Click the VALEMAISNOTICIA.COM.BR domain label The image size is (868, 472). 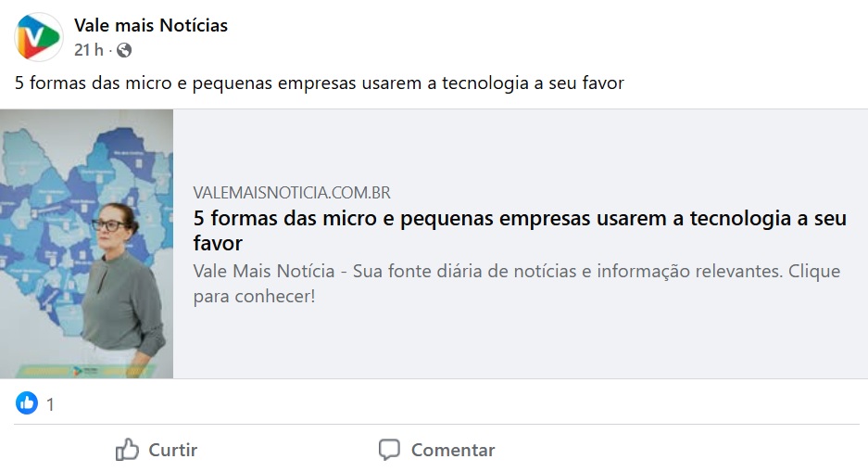(x=292, y=193)
